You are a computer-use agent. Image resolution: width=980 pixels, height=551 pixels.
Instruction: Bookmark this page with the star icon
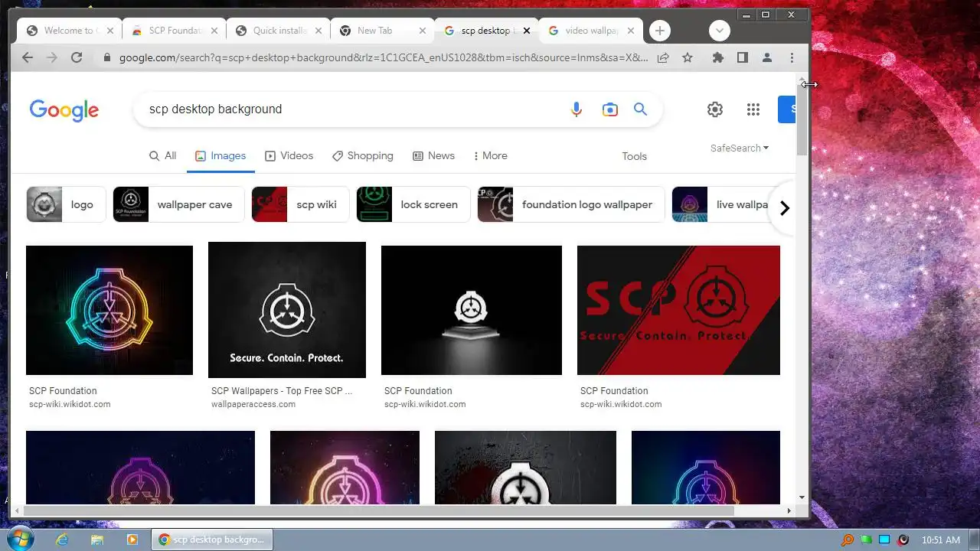[x=688, y=57]
